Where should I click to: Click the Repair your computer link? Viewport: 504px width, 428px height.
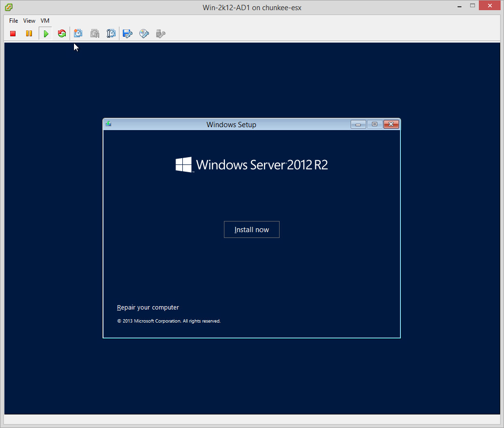(148, 308)
